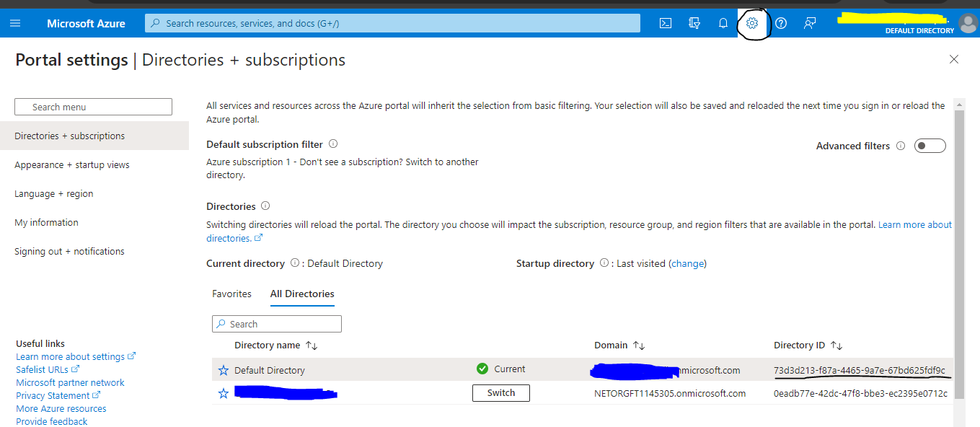Switch to the Favorites tab
The image size is (980, 427).
point(231,294)
